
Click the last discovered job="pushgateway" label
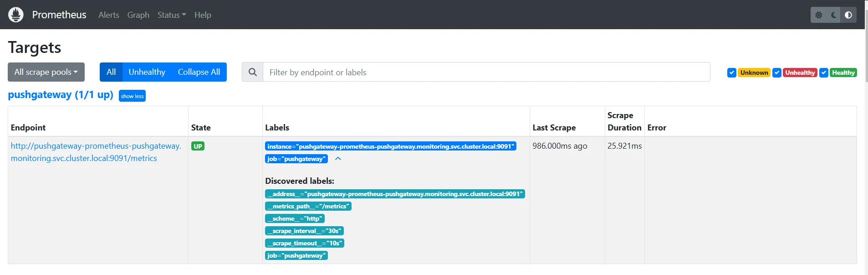click(296, 255)
